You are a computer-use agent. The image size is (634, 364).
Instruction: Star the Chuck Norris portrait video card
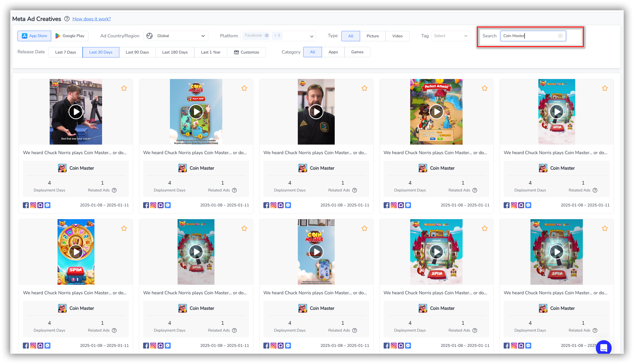pos(364,88)
